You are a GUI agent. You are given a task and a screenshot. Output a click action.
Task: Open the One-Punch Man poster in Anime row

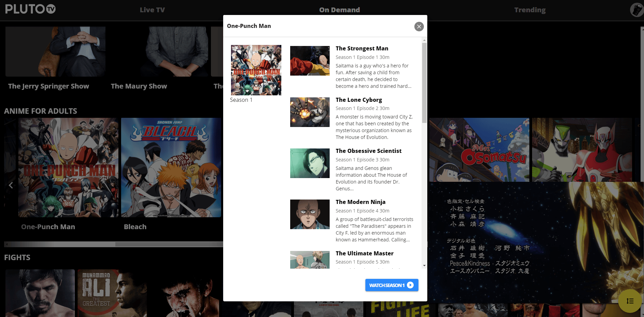coord(68,168)
